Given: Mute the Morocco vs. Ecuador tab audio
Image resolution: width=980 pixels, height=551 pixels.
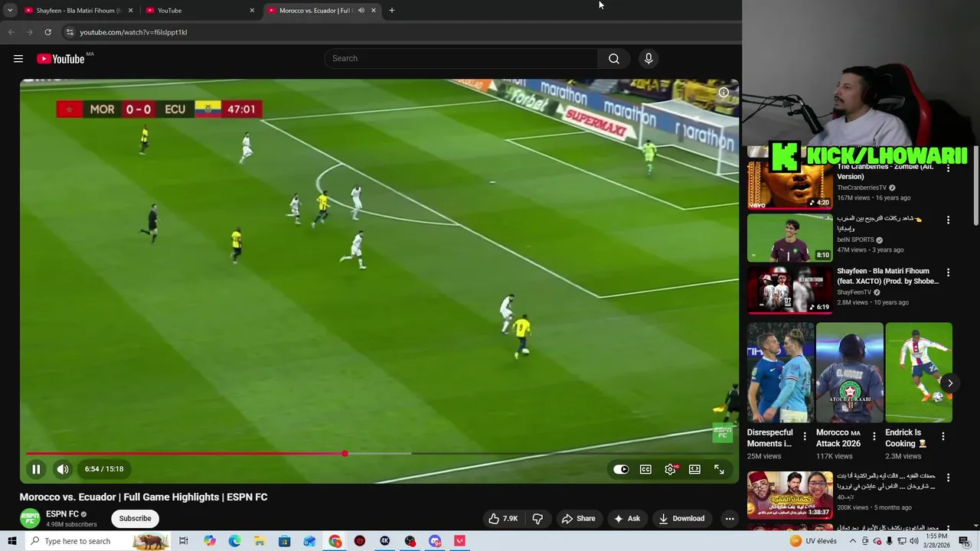Looking at the screenshot, I should coord(361,11).
